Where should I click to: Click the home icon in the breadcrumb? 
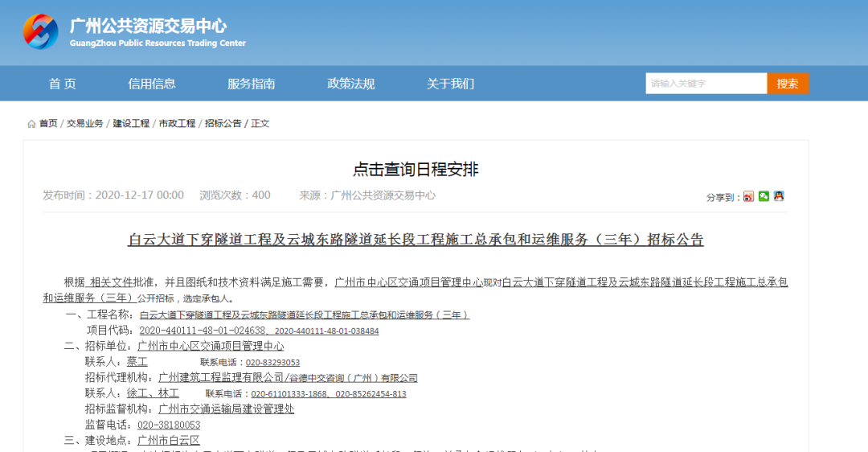click(31, 124)
